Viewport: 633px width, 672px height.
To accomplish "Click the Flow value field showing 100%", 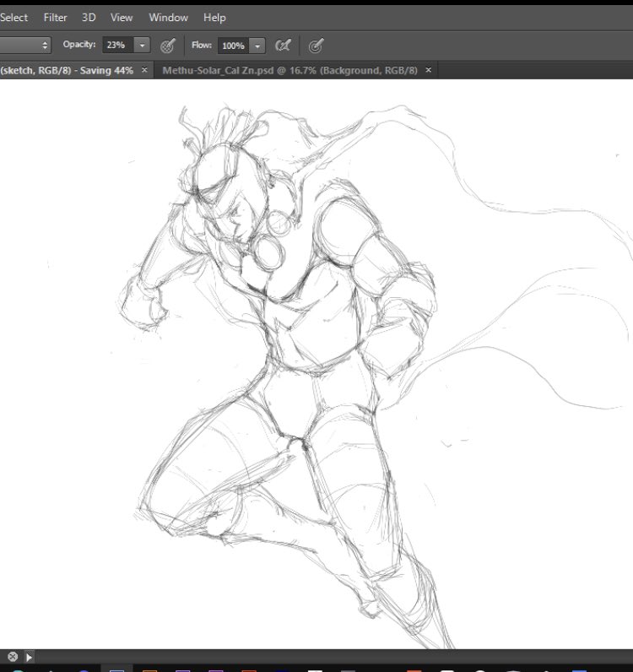I will coord(233,46).
